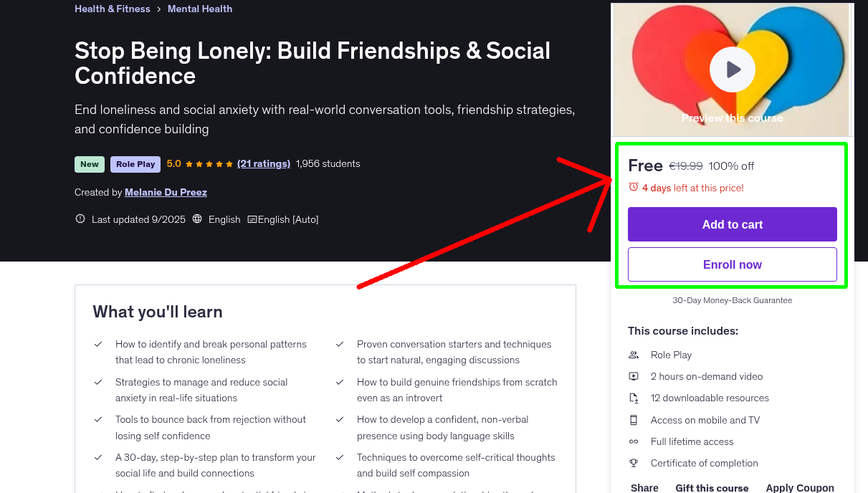Viewport: 868px width, 493px height.
Task: Open the Mental Health subcategory
Action: pyautogui.click(x=199, y=9)
